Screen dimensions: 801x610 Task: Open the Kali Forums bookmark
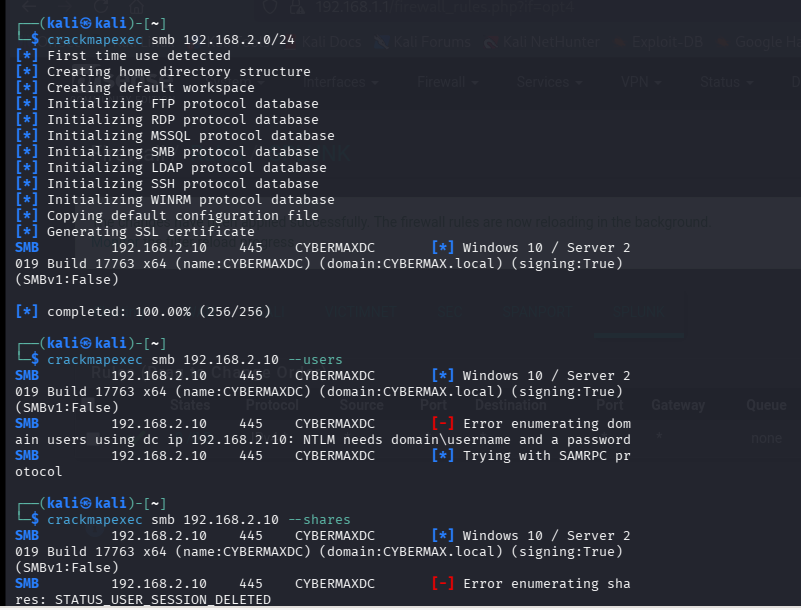[x=430, y=42]
